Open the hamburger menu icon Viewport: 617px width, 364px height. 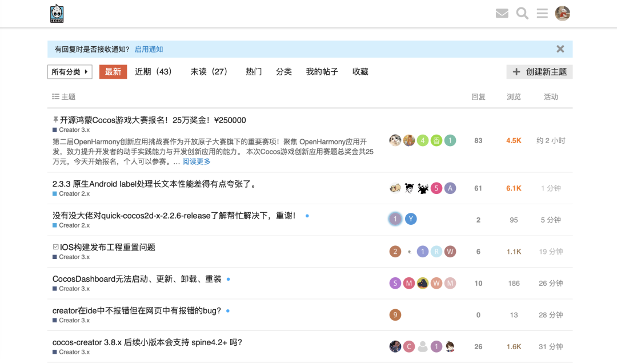click(542, 13)
